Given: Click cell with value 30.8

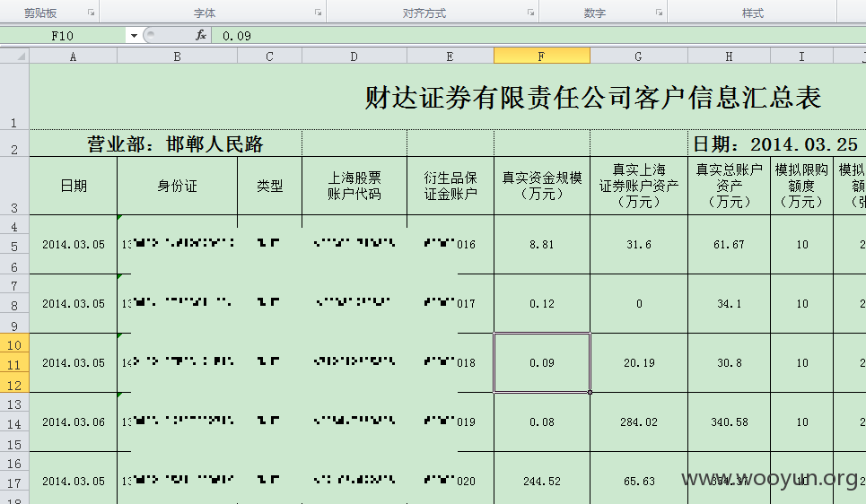Looking at the screenshot, I should tap(729, 362).
